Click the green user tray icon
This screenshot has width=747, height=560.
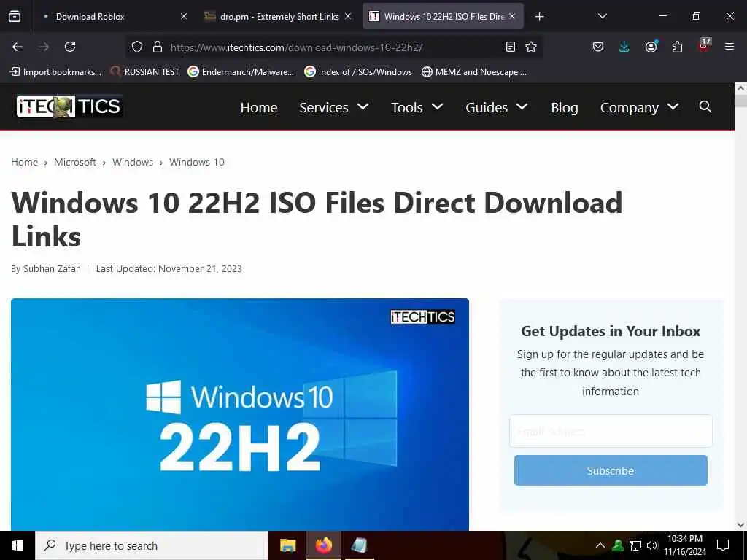click(x=618, y=545)
